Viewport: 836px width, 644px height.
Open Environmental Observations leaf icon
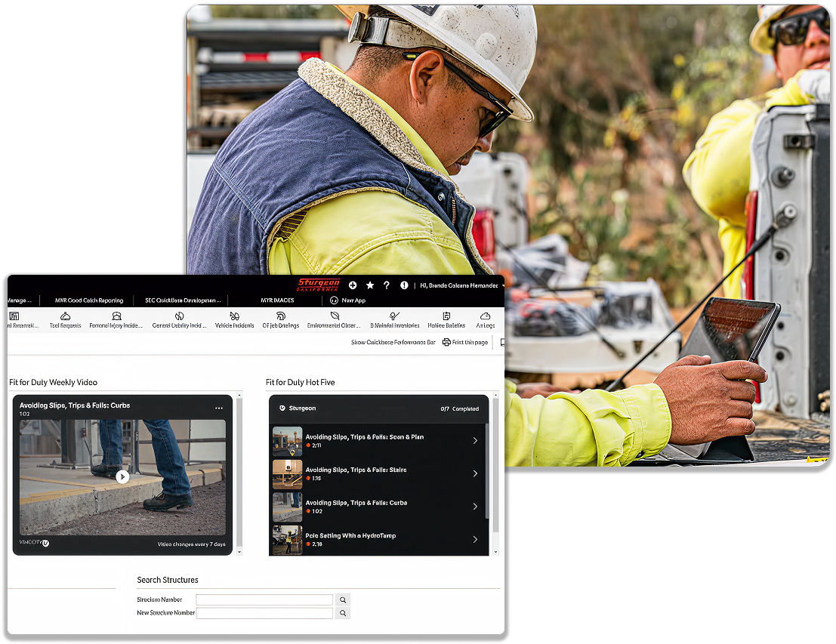coord(335,320)
